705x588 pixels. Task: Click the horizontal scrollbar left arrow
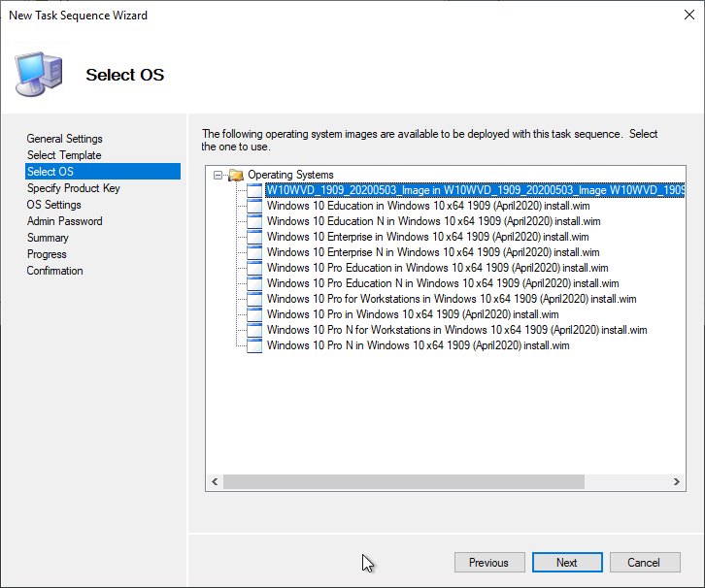coord(215,482)
